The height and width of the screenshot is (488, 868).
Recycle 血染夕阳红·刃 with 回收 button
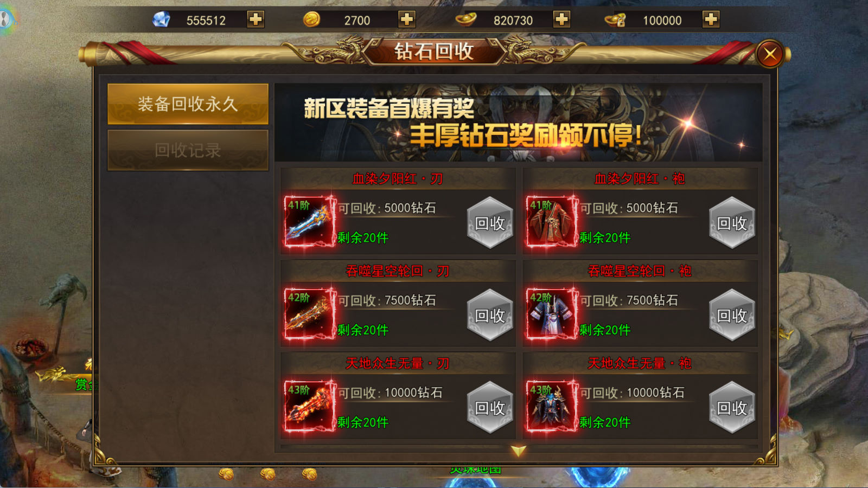(490, 223)
